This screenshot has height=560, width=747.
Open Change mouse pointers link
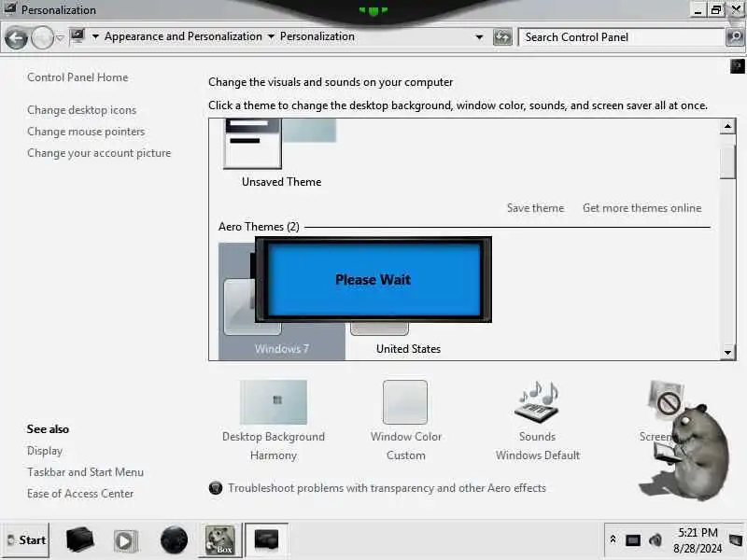click(x=86, y=132)
